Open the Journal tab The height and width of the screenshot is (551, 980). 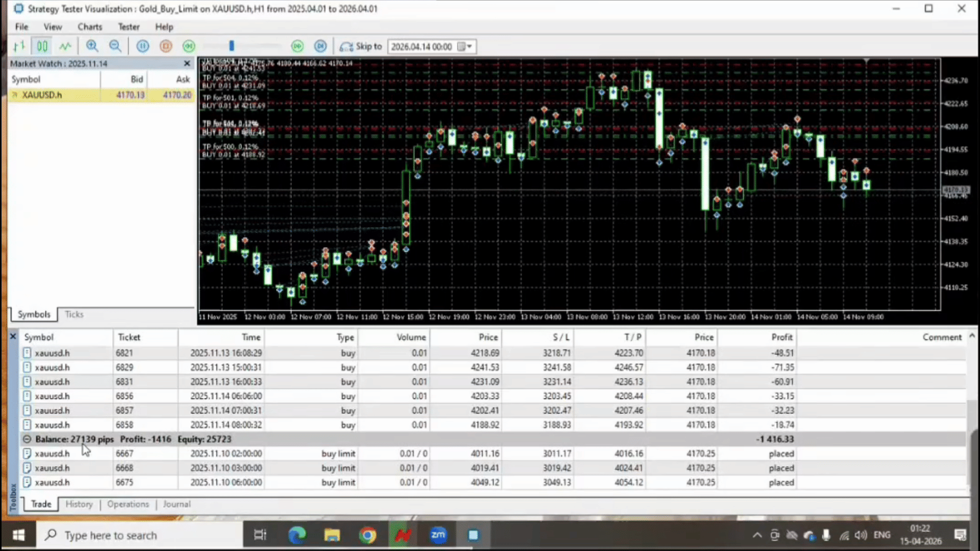(x=177, y=504)
